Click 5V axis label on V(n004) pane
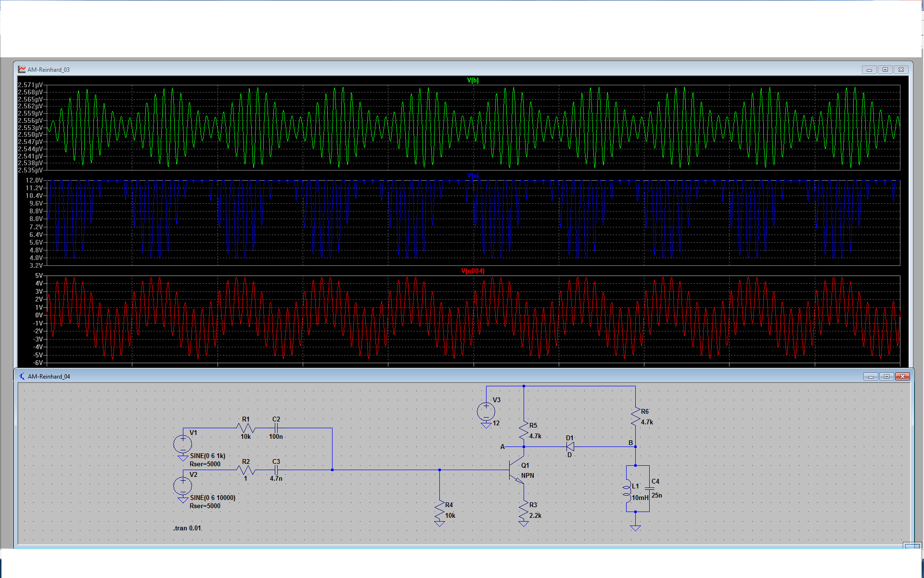Screen dimensions: 924x578 click(39, 276)
